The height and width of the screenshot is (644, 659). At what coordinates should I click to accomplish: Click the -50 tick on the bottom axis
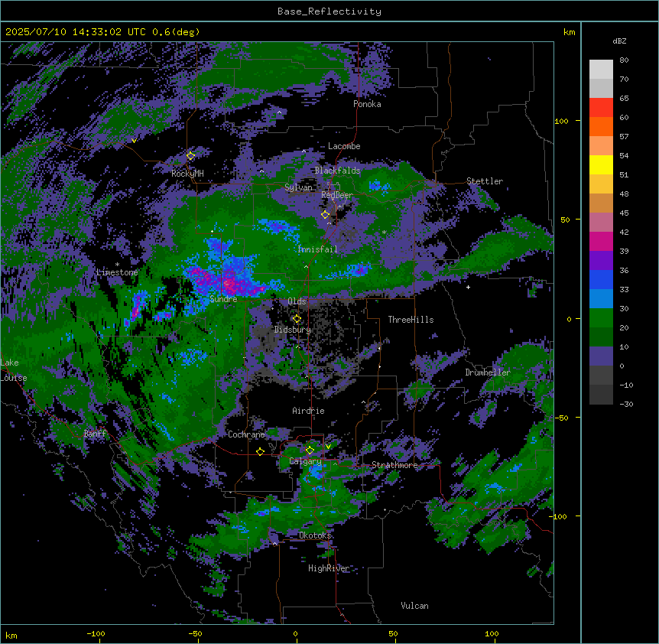coord(195,633)
